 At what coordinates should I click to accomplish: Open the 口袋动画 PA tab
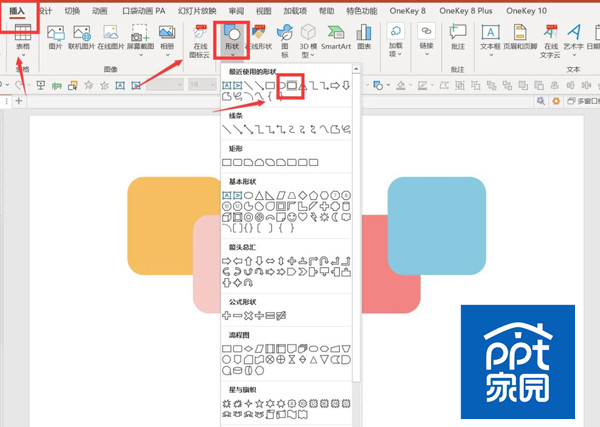click(143, 11)
